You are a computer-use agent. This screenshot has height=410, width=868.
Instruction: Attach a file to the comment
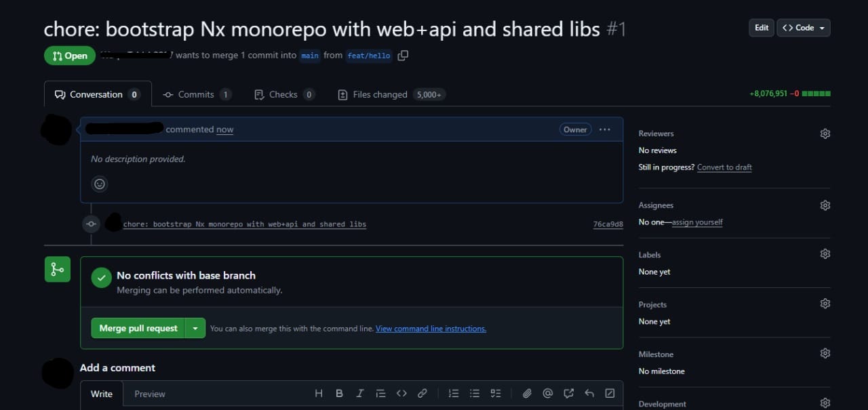[x=527, y=393]
